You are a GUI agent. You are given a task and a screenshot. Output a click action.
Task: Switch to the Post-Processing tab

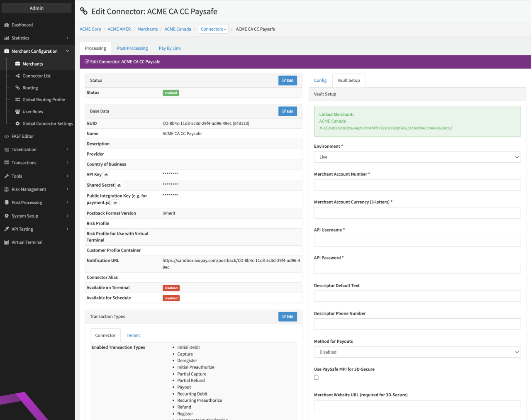[132, 49]
